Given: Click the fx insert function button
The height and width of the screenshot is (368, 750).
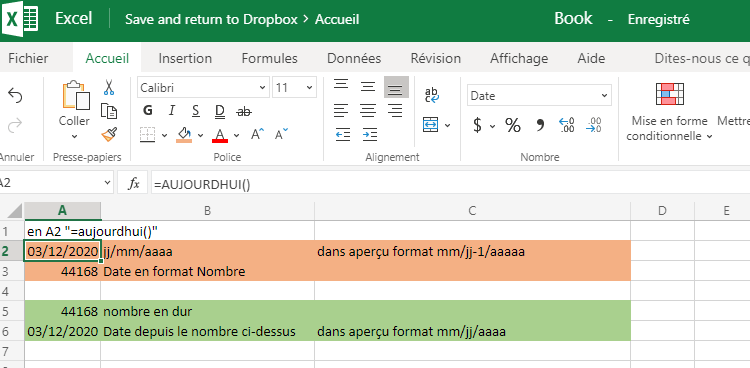Looking at the screenshot, I should pos(133,183).
